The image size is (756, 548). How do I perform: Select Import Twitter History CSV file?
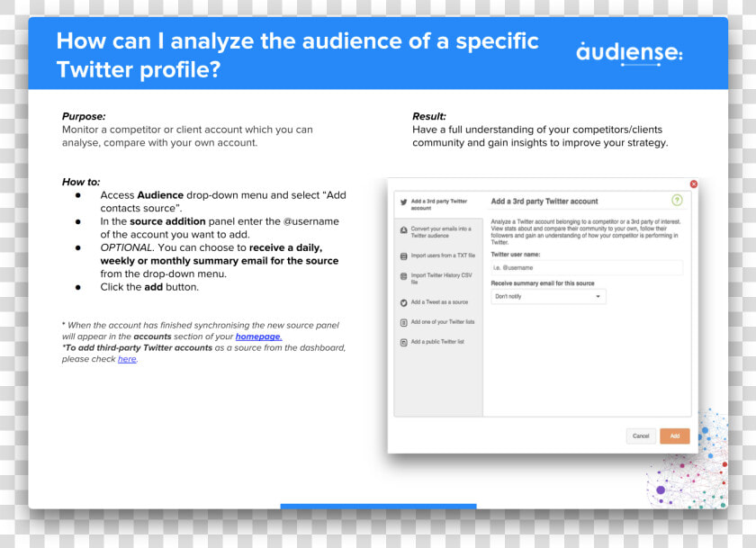pyautogui.click(x=441, y=279)
